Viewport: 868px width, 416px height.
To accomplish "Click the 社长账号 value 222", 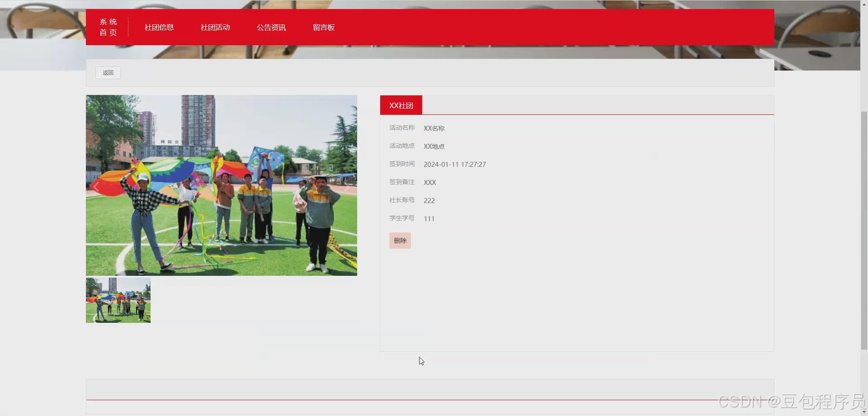I will 429,201.
